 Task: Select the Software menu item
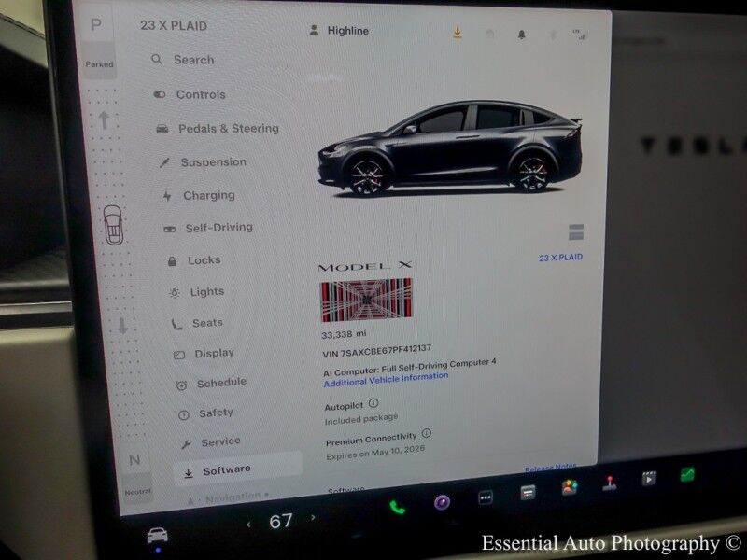click(x=238, y=469)
